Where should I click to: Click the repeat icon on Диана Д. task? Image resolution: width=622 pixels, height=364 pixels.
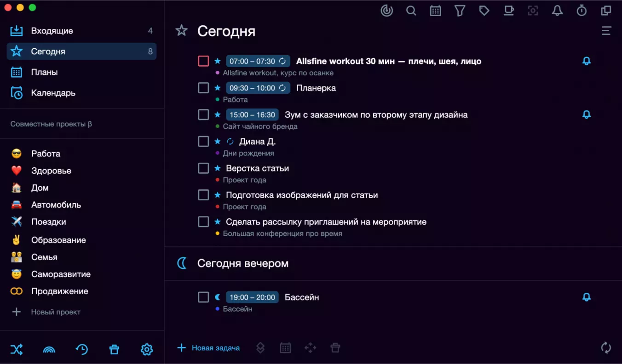pos(230,142)
